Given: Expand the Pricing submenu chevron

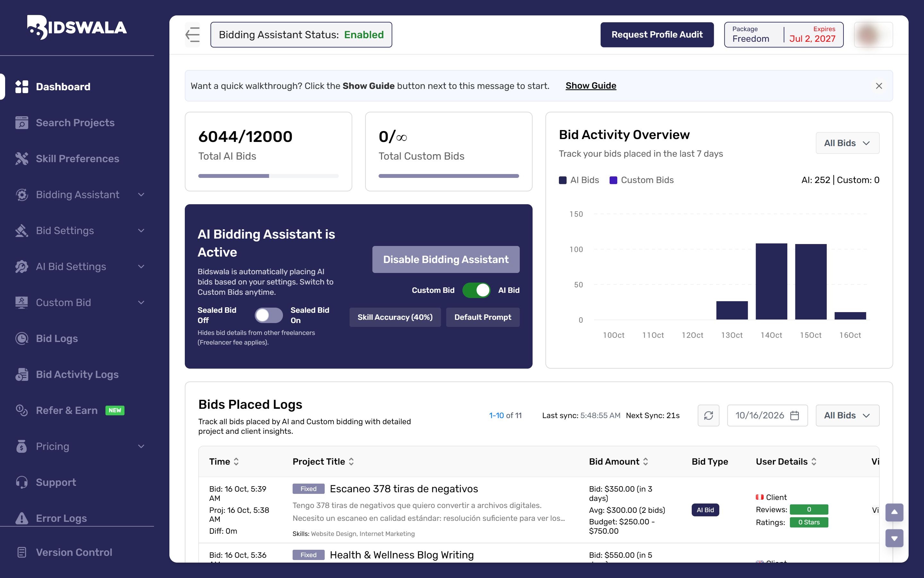Looking at the screenshot, I should [141, 446].
